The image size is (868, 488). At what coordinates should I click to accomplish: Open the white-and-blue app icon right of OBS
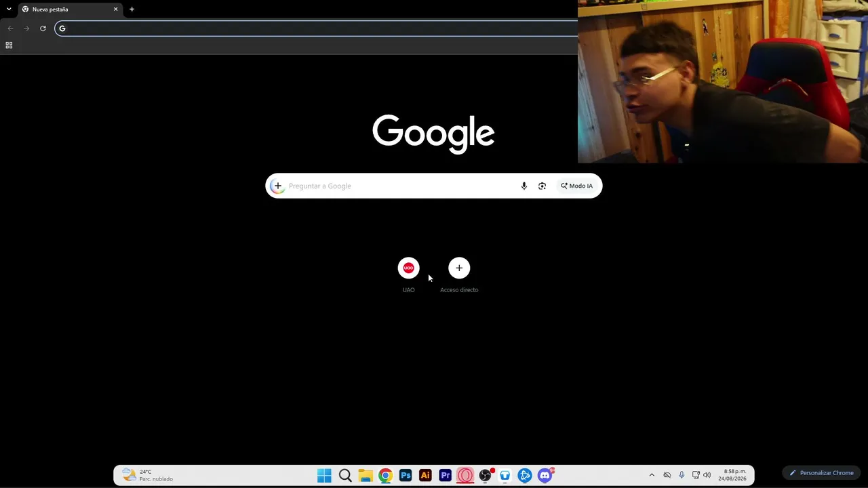505,476
